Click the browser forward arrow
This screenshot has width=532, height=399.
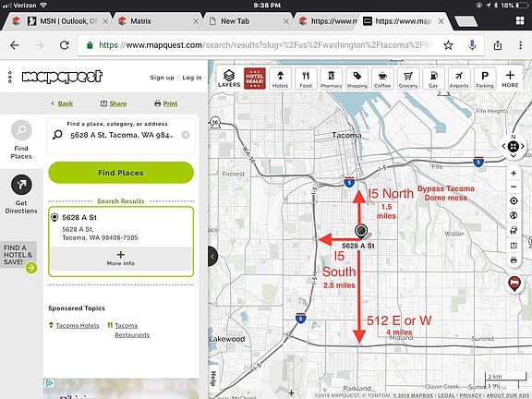(40, 45)
